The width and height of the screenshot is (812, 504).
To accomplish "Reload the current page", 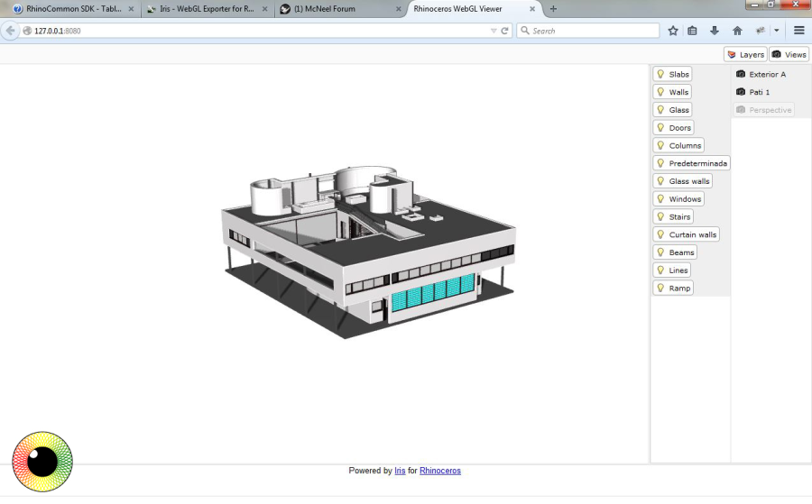I will coord(505,31).
